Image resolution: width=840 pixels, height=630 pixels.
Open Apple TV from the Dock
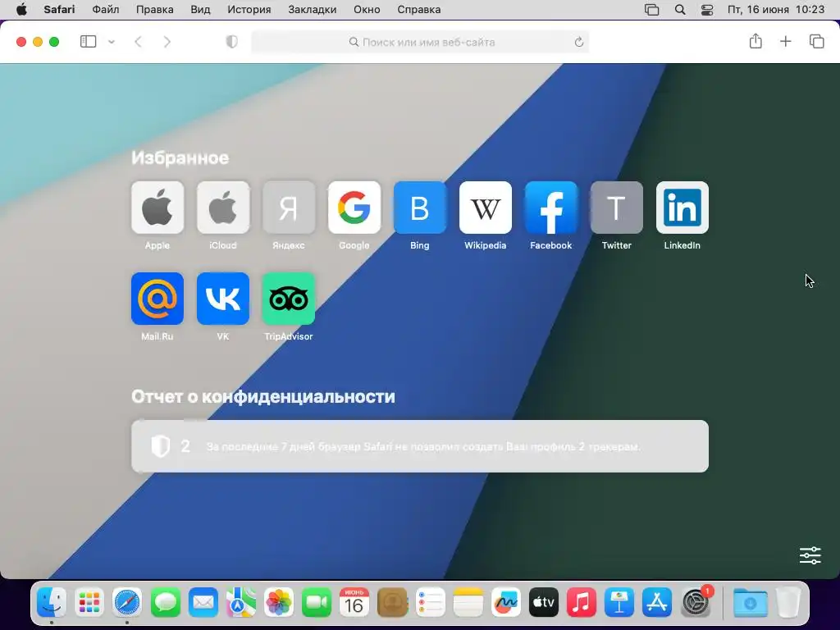pyautogui.click(x=544, y=603)
